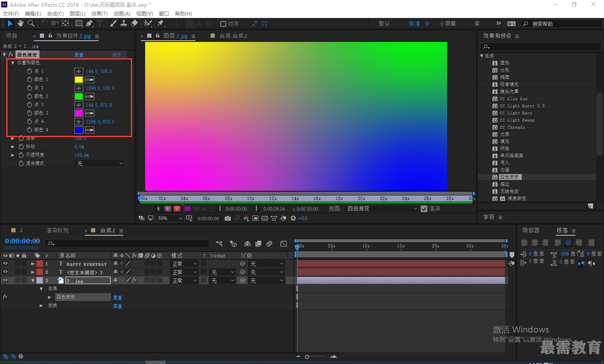
Task: Open the 文件(F) menu
Action: pyautogui.click(x=11, y=13)
